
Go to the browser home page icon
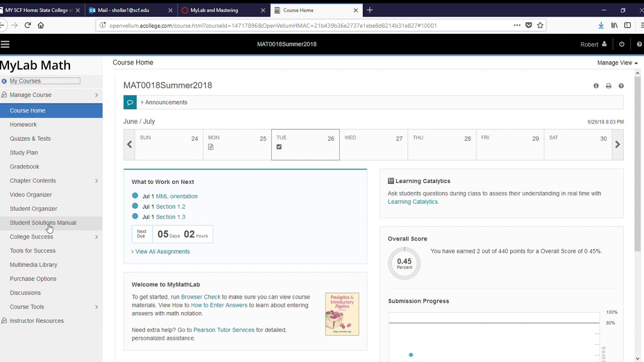tap(41, 25)
